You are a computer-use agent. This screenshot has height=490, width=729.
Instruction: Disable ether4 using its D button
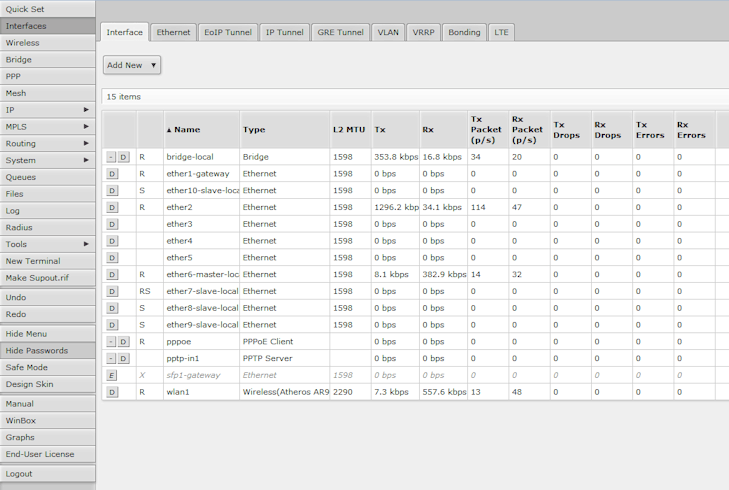[x=112, y=241]
